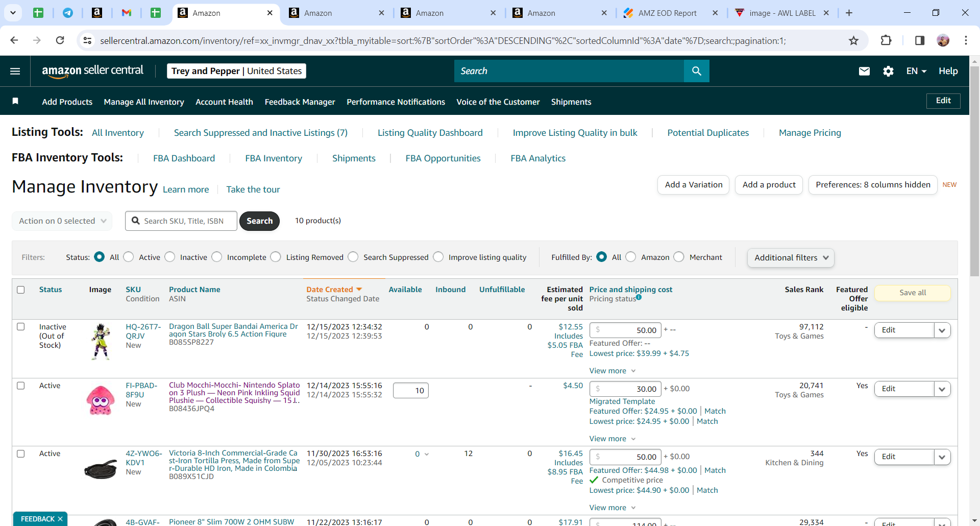Bookmark this page with the star icon

tap(853, 40)
